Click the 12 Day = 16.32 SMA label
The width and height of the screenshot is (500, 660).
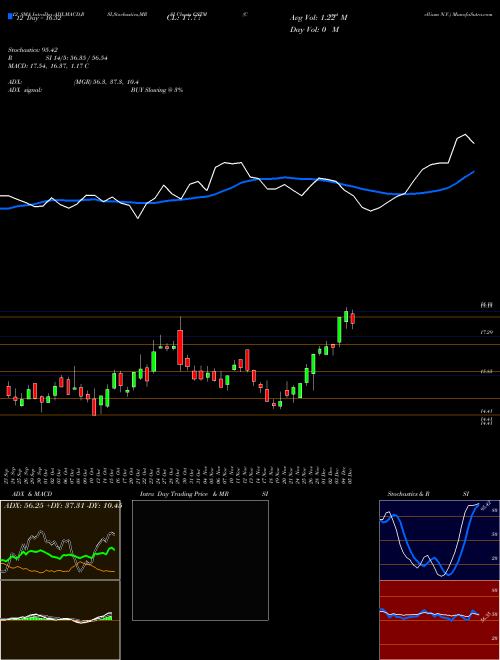pyautogui.click(x=38, y=18)
